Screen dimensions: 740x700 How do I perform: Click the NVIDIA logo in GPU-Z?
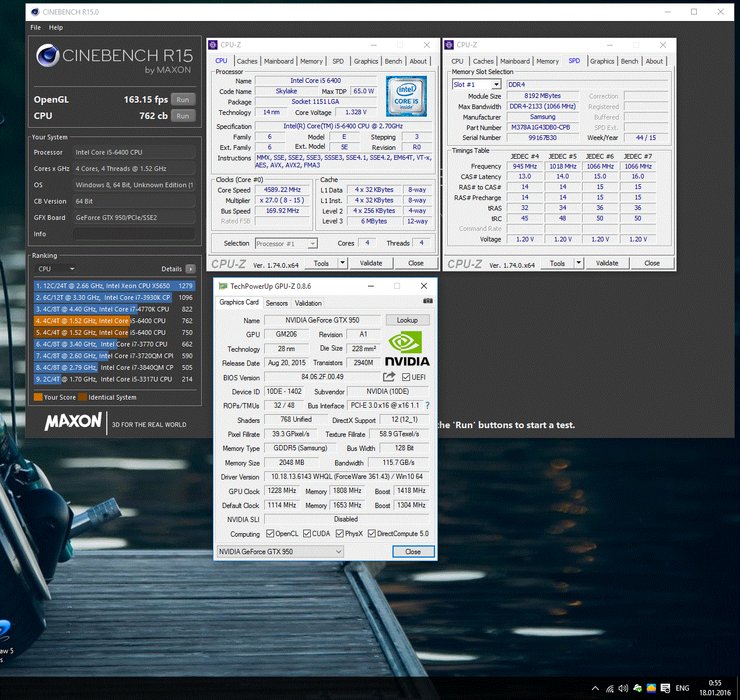pyautogui.click(x=406, y=349)
